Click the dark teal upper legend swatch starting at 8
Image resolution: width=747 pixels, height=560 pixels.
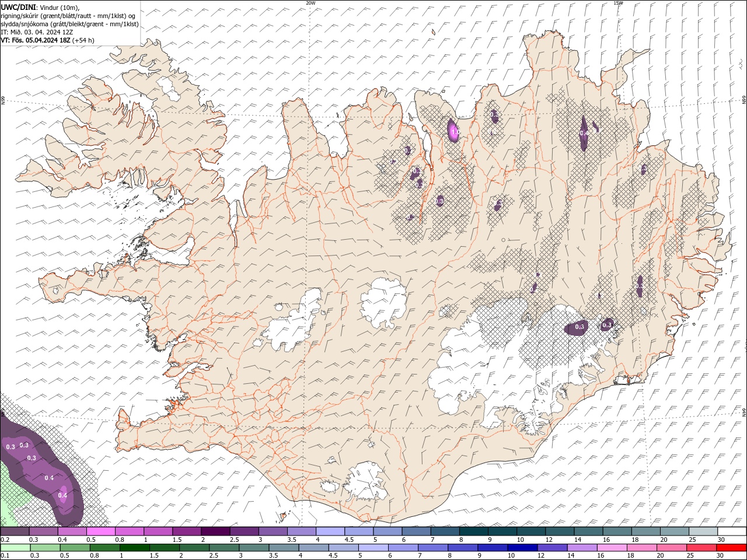tap(473, 531)
